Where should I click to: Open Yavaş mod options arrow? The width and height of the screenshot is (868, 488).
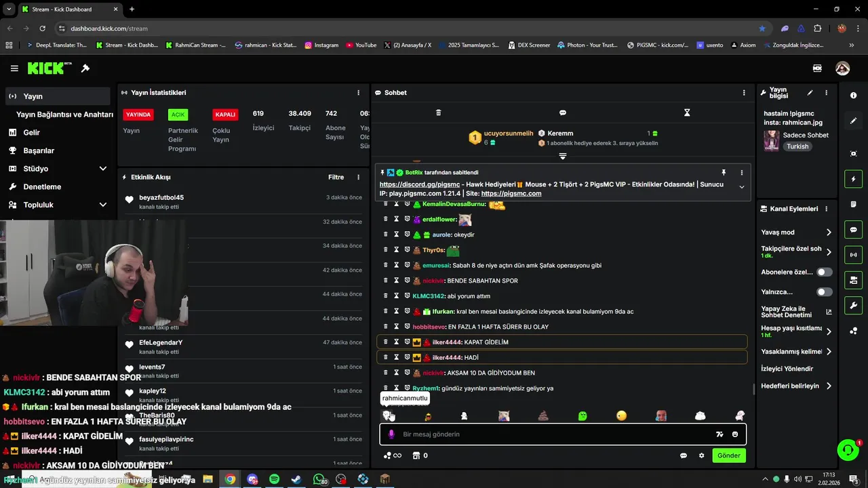tap(829, 232)
